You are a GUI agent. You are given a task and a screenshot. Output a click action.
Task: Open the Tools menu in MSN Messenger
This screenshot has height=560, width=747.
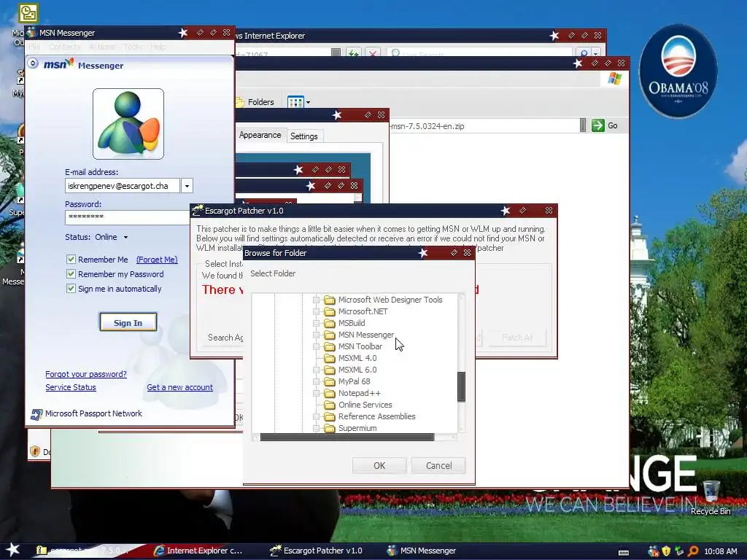coord(132,47)
